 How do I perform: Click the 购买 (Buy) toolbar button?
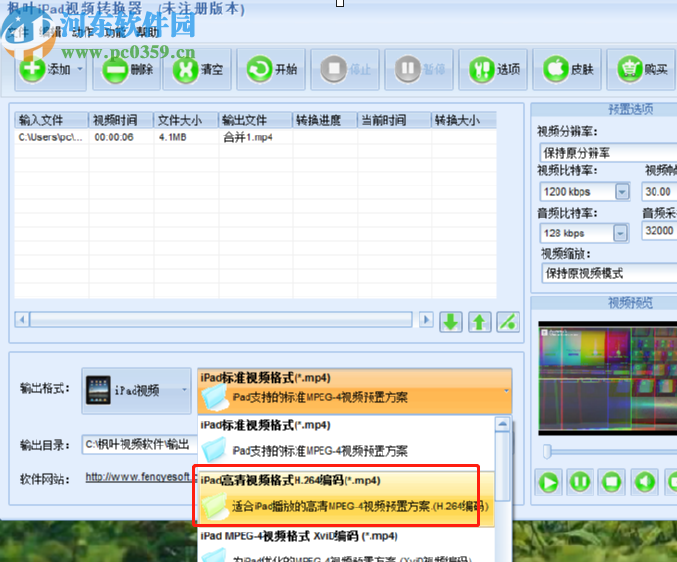641,69
